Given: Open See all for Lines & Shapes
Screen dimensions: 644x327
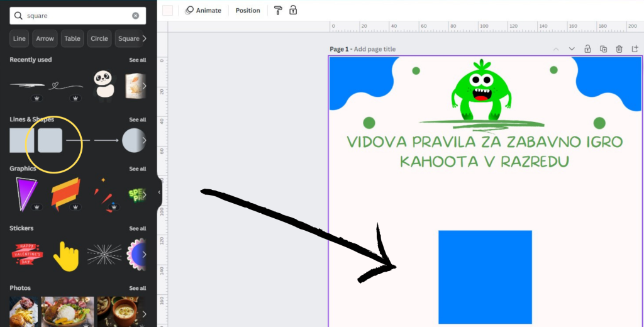Looking at the screenshot, I should [x=137, y=119].
